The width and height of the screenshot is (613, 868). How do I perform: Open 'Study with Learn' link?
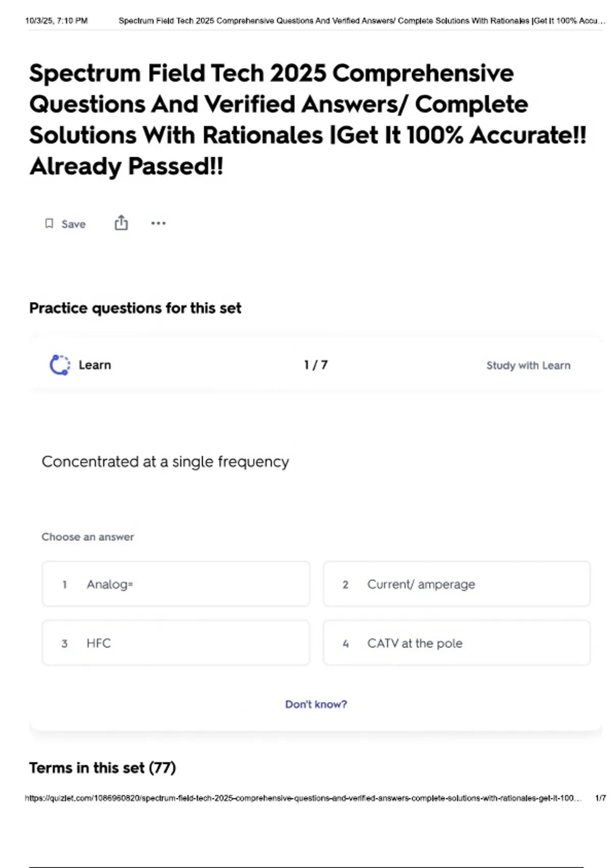point(528,366)
